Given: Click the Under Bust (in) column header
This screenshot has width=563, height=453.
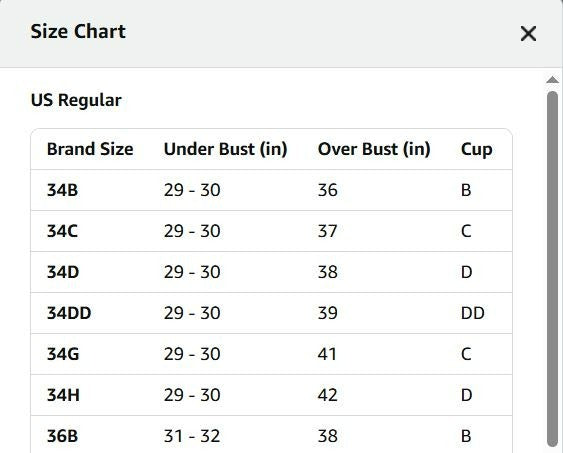Looking at the screenshot, I should [225, 149].
